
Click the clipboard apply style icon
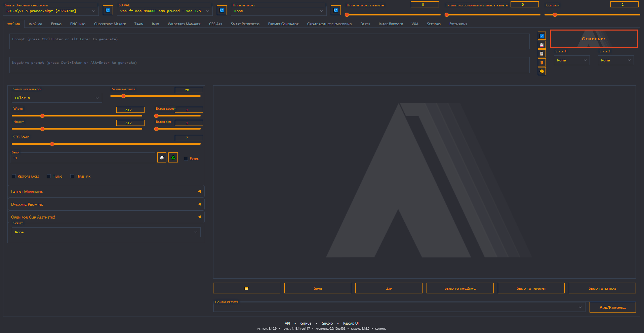[542, 54]
